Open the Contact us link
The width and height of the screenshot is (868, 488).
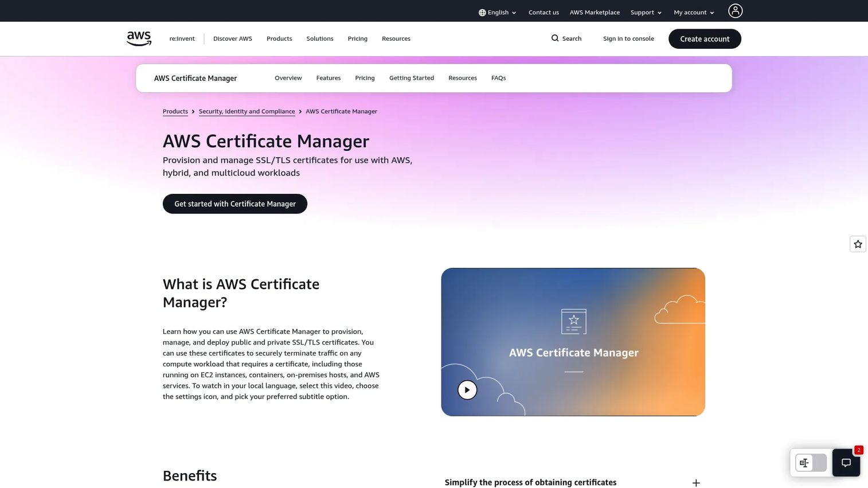(544, 13)
